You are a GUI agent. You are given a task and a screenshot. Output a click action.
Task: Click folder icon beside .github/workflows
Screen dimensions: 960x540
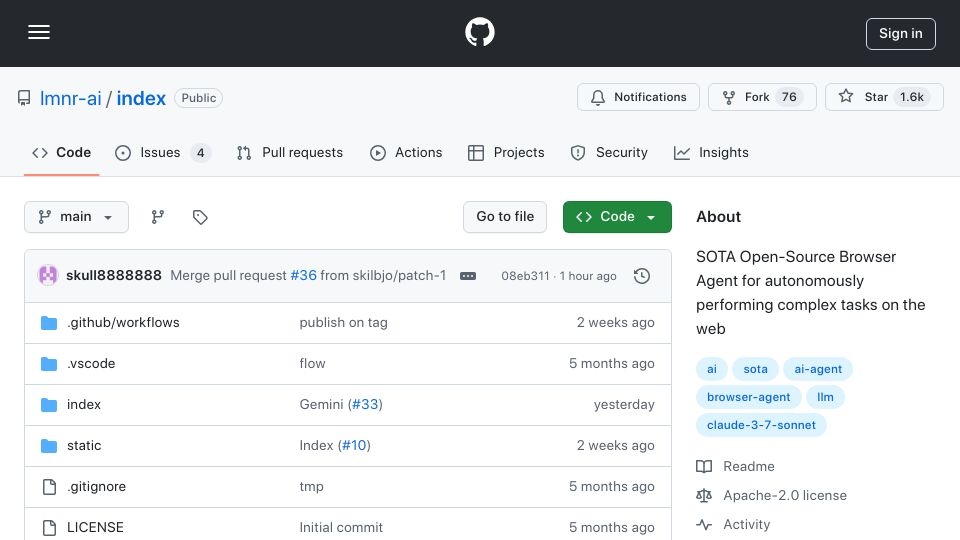point(49,323)
